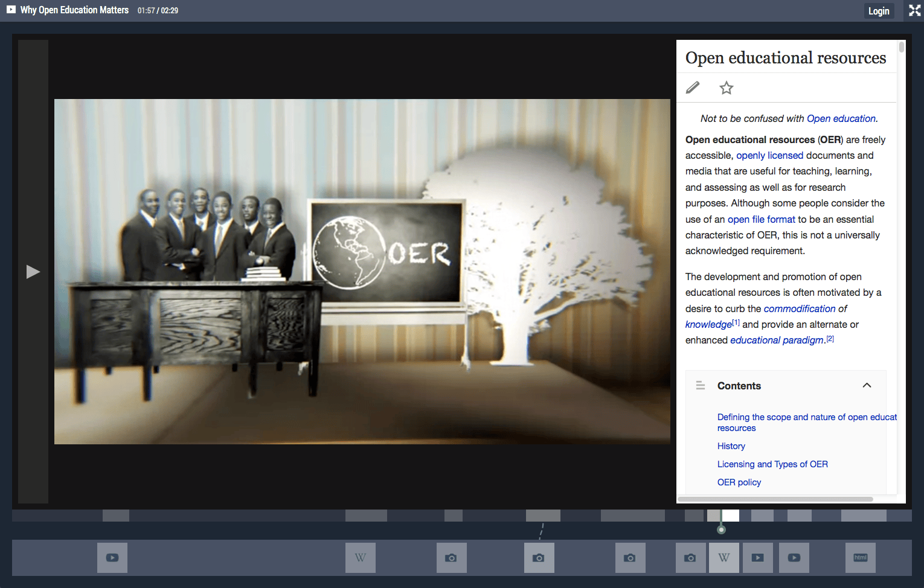The image size is (924, 588).
Task: Click the openly licensed hyperlink
Action: coord(769,155)
